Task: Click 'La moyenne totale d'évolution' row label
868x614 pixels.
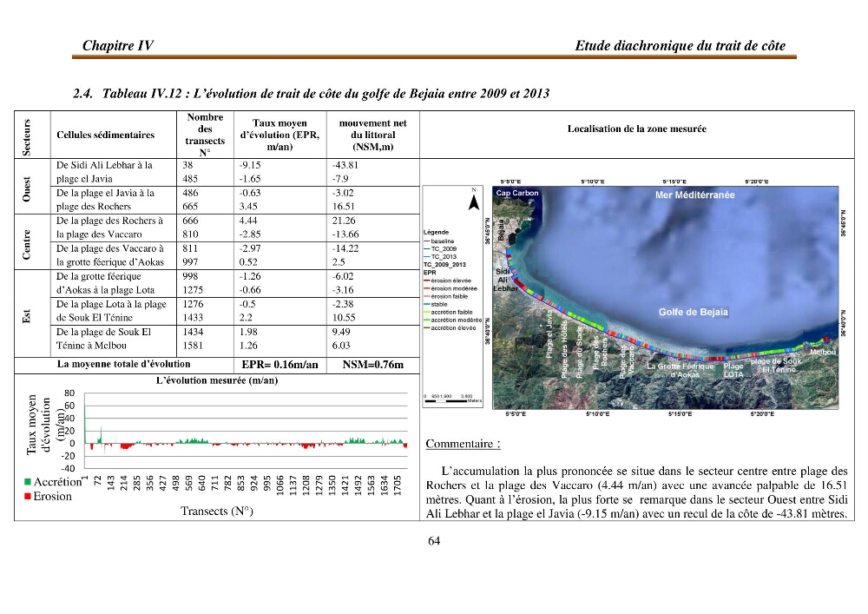Action: pos(123,364)
